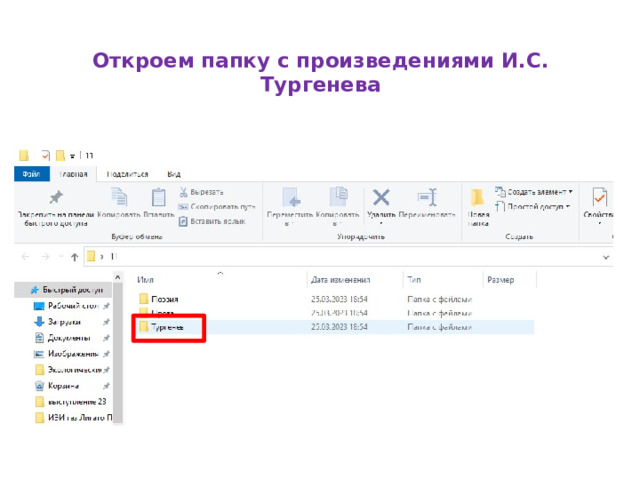Screen dimensions: 640x480
Task: Click the title bar folder icon
Action: pyautogui.click(x=24, y=155)
